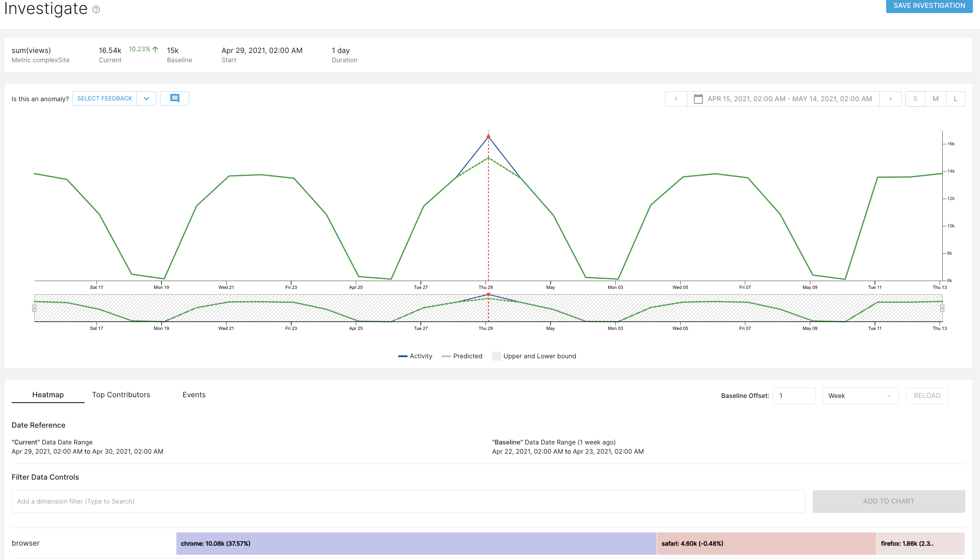
Task: Click the help icon beside Investigate
Action: [x=96, y=10]
